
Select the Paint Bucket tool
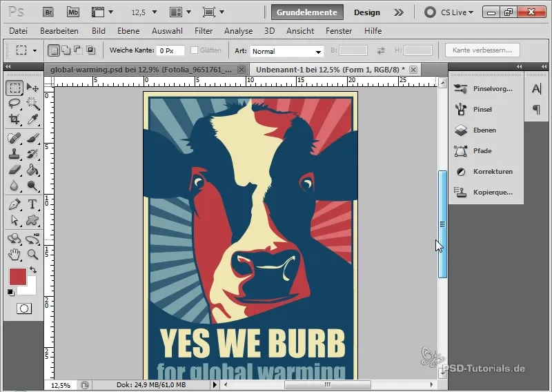pyautogui.click(x=32, y=170)
